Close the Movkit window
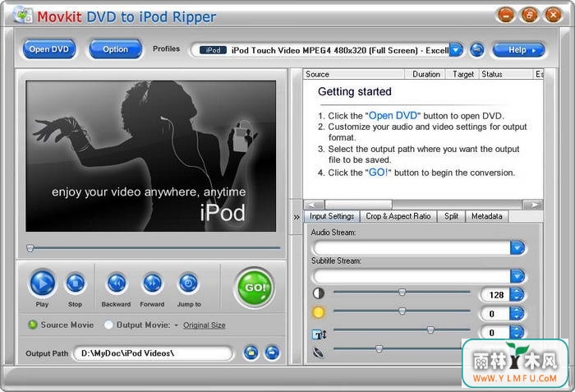Screen dimensions: 575x392 (x=553, y=15)
